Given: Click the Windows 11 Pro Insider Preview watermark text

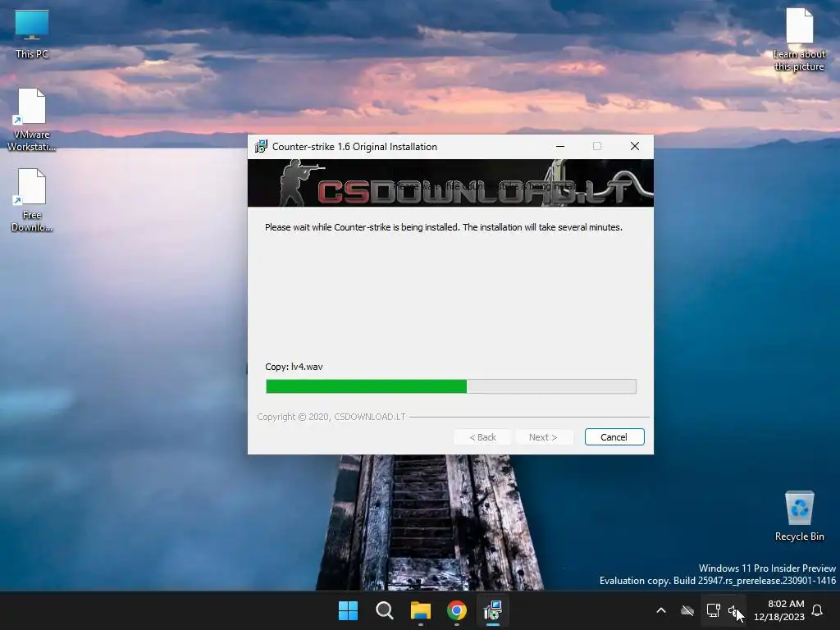Looking at the screenshot, I should pos(767,568).
